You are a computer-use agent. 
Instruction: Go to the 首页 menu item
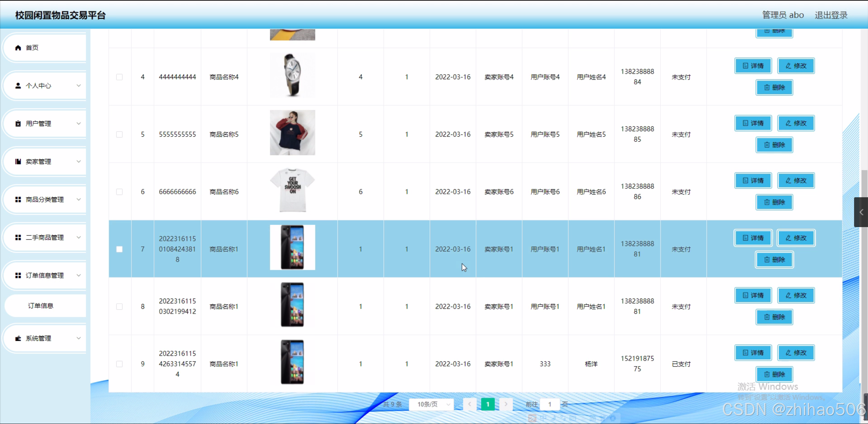point(32,48)
